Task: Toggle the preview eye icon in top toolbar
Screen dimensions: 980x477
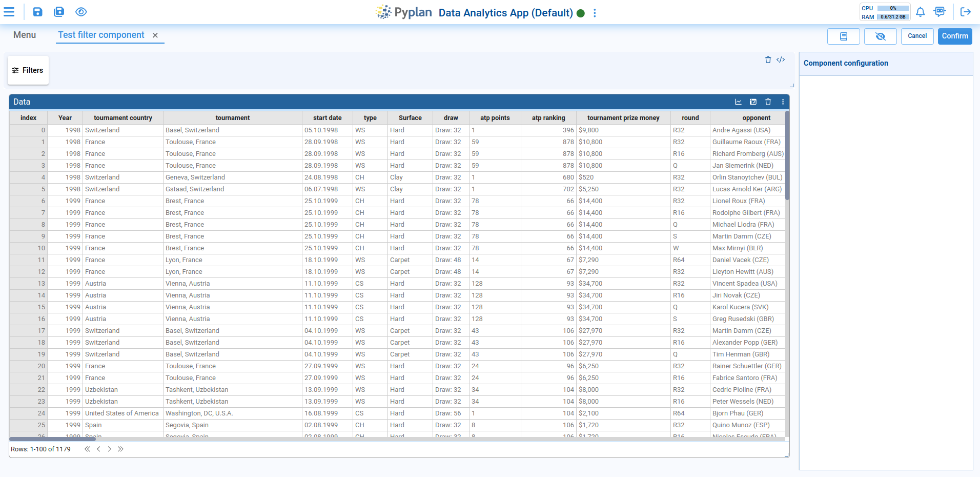Action: (x=81, y=12)
